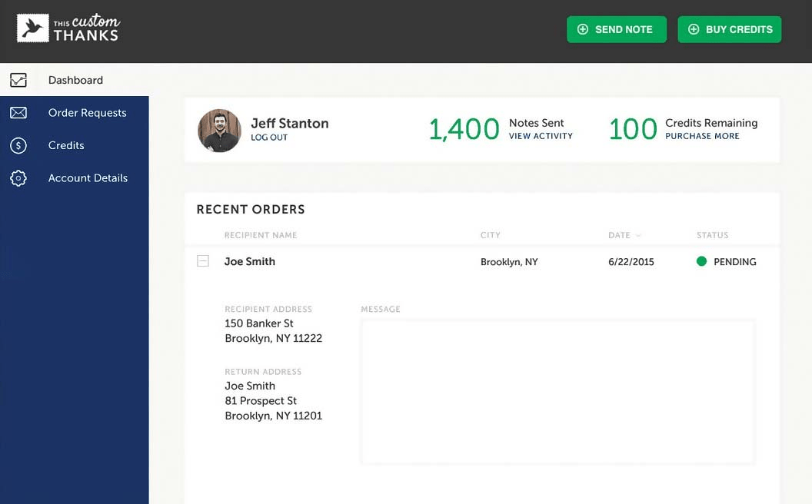Screen dimensions: 812x504
Task: Click inside the Message text box
Action: tap(557, 392)
